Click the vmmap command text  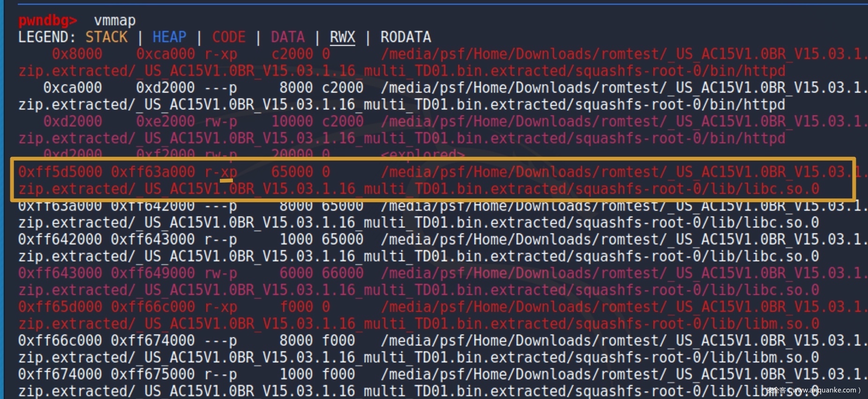pyautogui.click(x=115, y=21)
